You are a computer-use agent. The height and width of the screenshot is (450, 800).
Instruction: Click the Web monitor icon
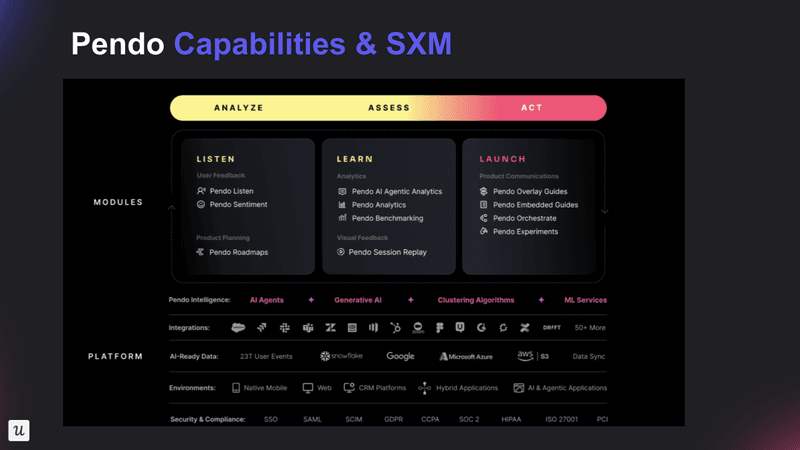pos(308,388)
